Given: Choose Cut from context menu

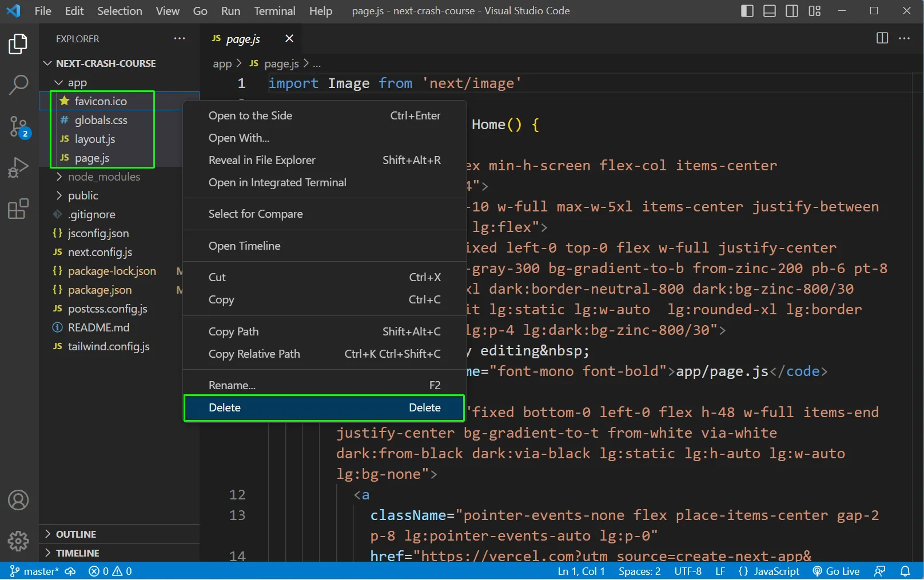Looking at the screenshot, I should click(325, 277).
